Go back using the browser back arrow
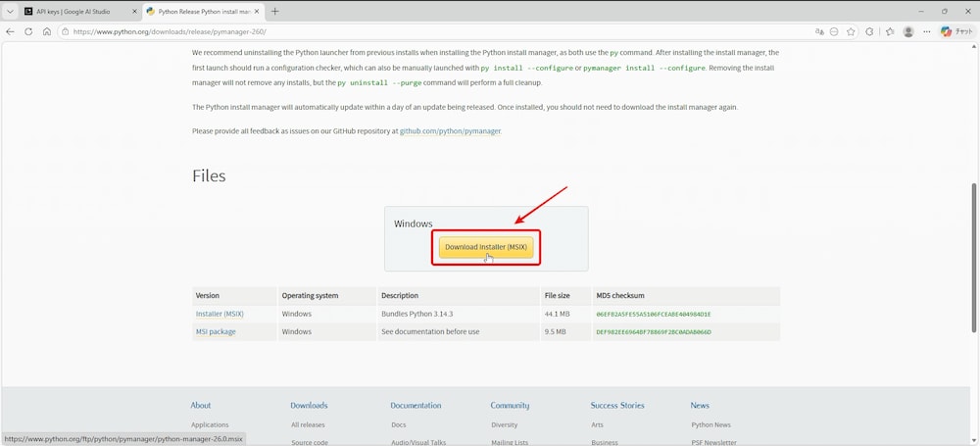The width and height of the screenshot is (980, 446). click(x=10, y=31)
